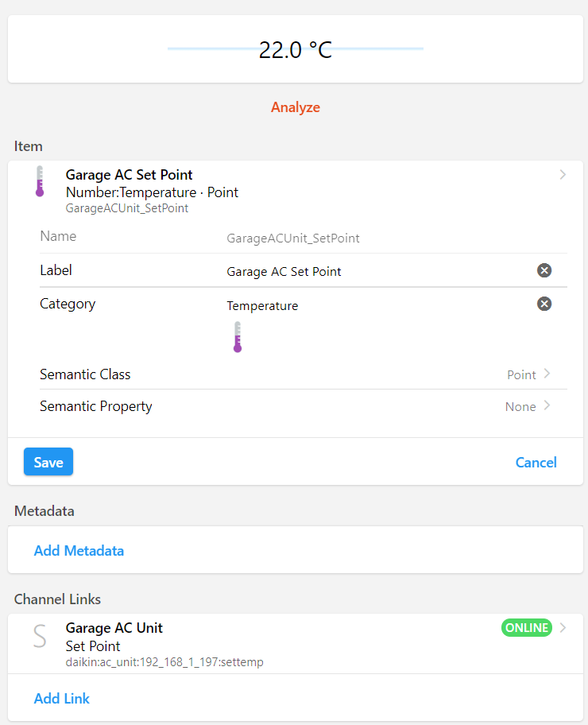The height and width of the screenshot is (725, 588).
Task: Click the Analyze link
Action: click(x=296, y=107)
